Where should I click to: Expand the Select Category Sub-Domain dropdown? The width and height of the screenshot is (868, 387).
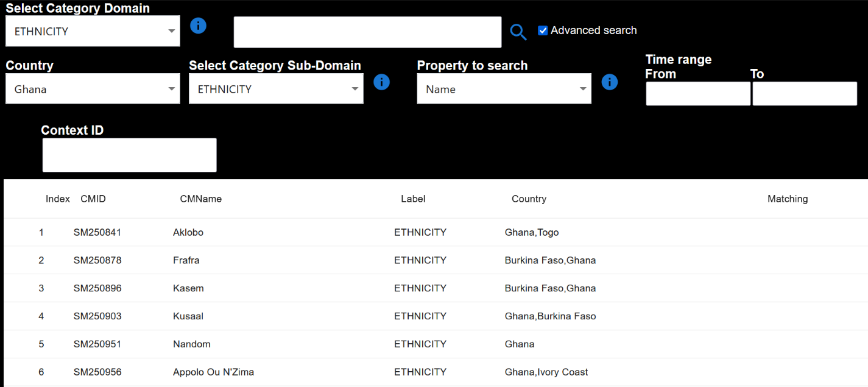[276, 89]
